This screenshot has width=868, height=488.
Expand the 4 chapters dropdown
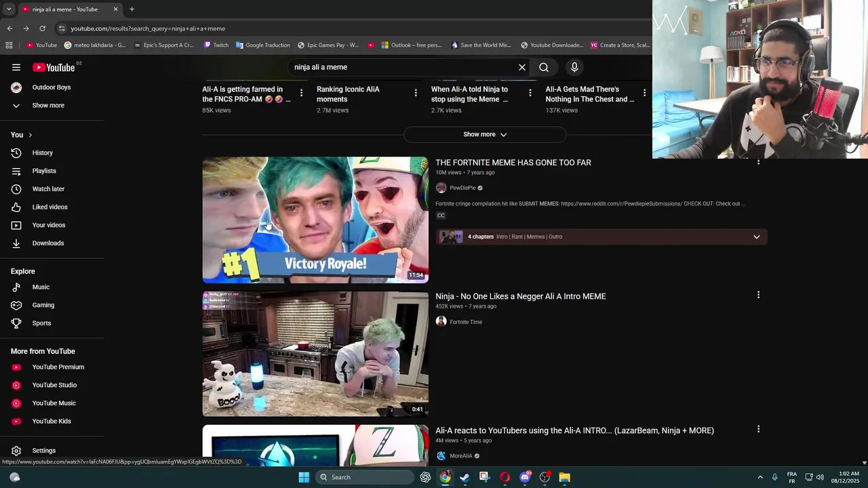click(x=757, y=237)
